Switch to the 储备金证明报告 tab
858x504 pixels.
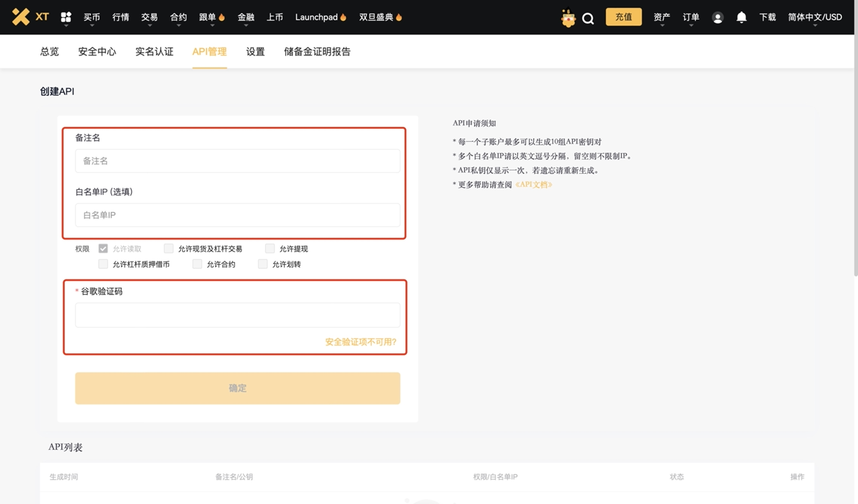(317, 51)
